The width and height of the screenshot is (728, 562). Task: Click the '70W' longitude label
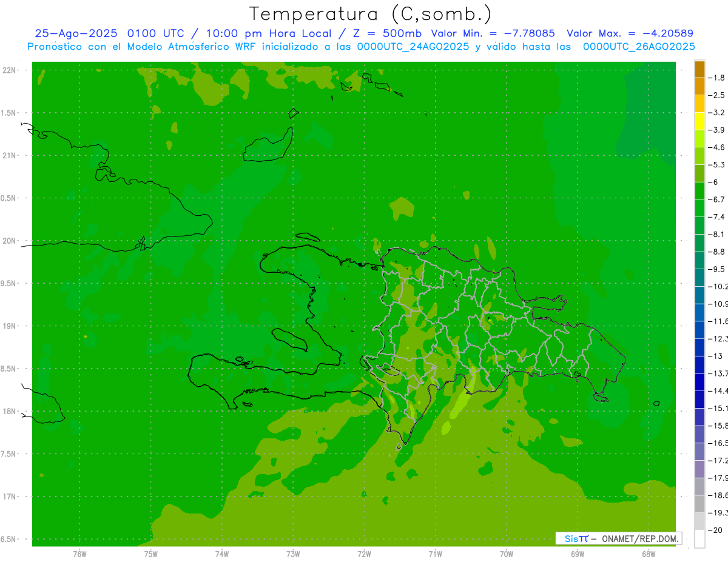point(507,554)
